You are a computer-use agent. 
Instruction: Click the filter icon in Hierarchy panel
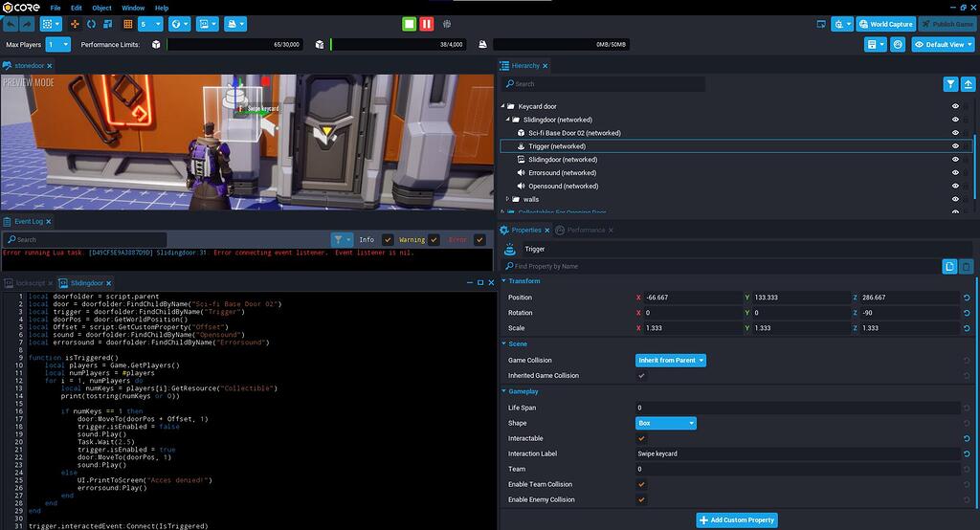(x=950, y=84)
